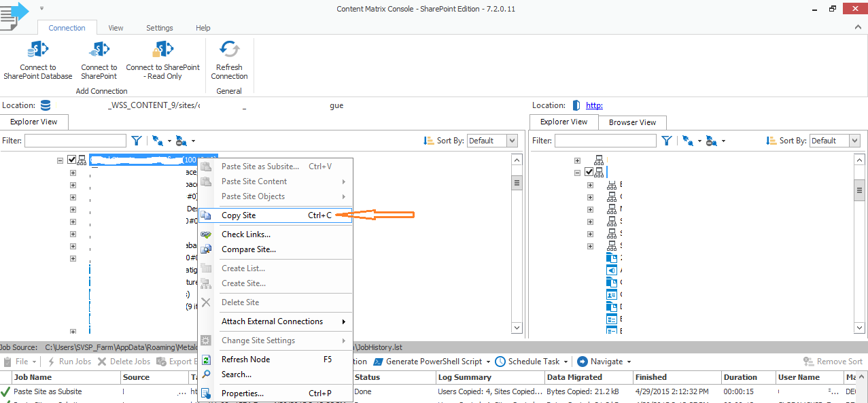The width and height of the screenshot is (868, 403).
Task: Open the File dropdown in job toolbar
Action: click(x=20, y=362)
